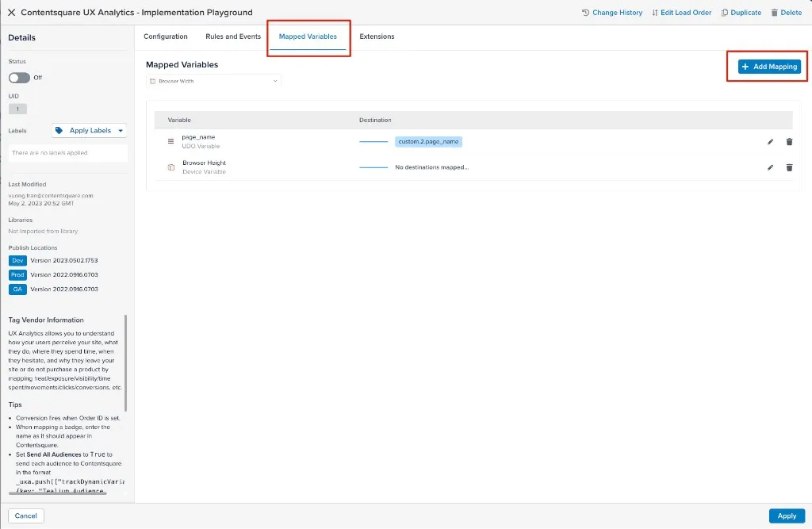Close the tag editor with X icon

[x=11, y=13]
